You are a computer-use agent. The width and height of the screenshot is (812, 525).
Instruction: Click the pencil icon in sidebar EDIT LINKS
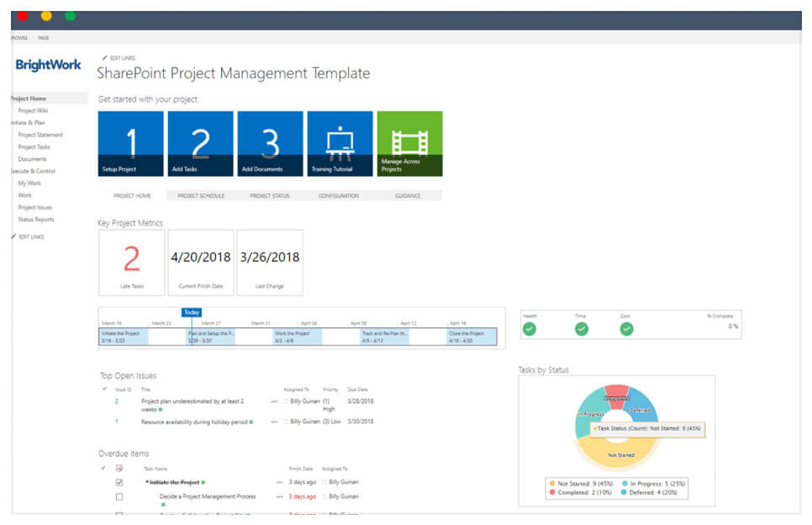pyautogui.click(x=13, y=237)
